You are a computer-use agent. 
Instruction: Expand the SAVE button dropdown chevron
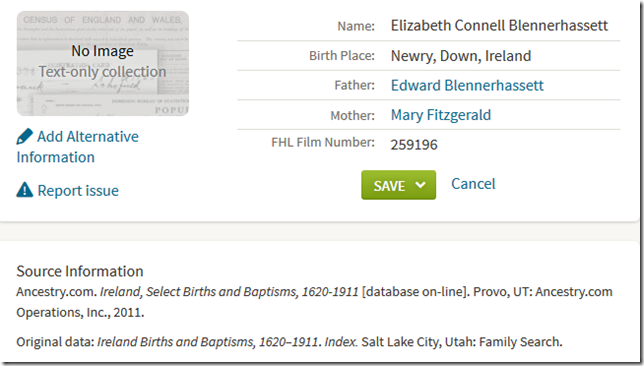pyautogui.click(x=420, y=185)
